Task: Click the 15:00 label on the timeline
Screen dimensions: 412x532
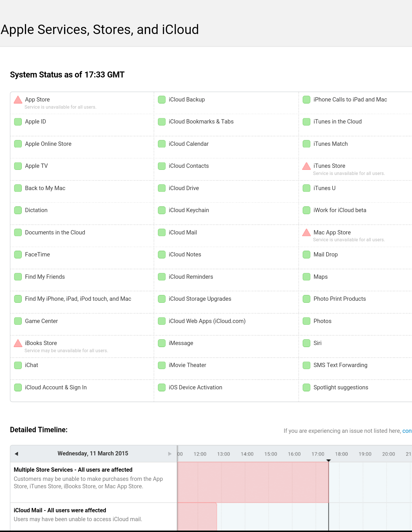Action: pyautogui.click(x=271, y=454)
